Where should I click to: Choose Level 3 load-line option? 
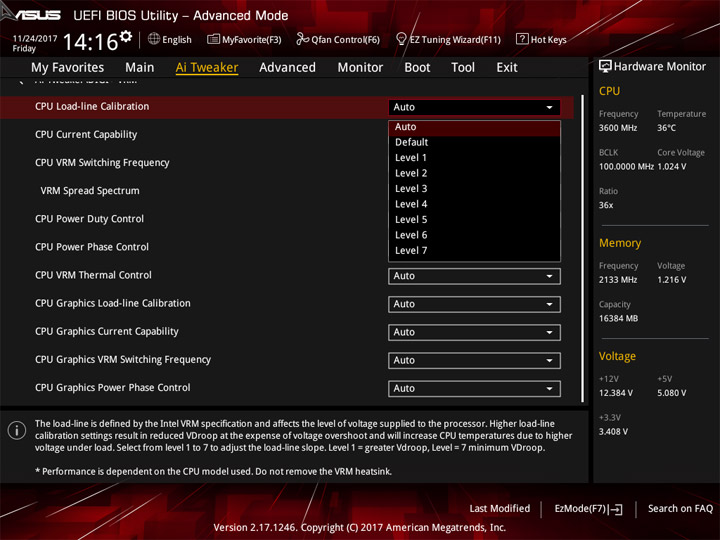(474, 189)
